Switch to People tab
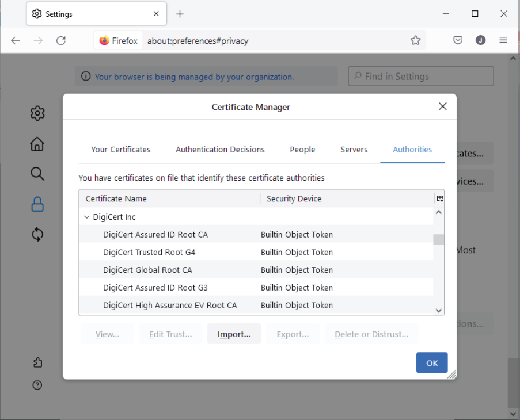 302,150
